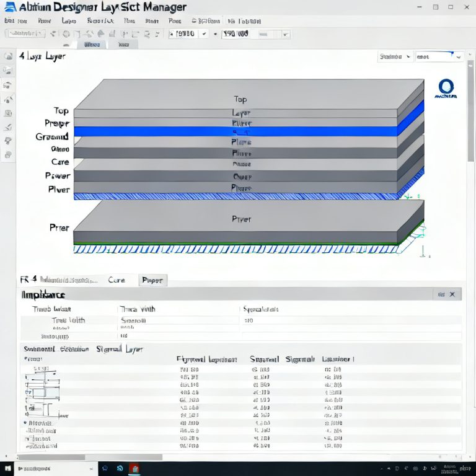This screenshot has width=476, height=476.
Task: Click the empty rectangle icon in the toolbar
Action: (77, 34)
